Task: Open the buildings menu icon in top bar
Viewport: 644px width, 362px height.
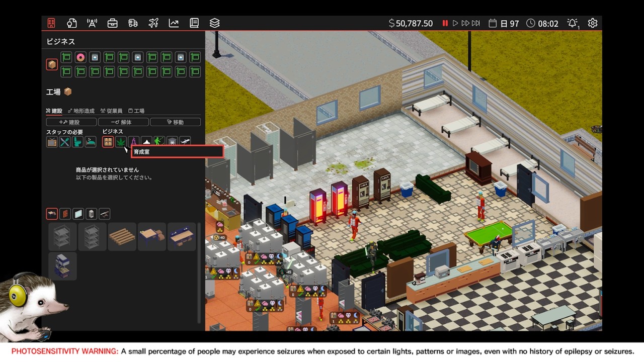Action: click(x=51, y=23)
